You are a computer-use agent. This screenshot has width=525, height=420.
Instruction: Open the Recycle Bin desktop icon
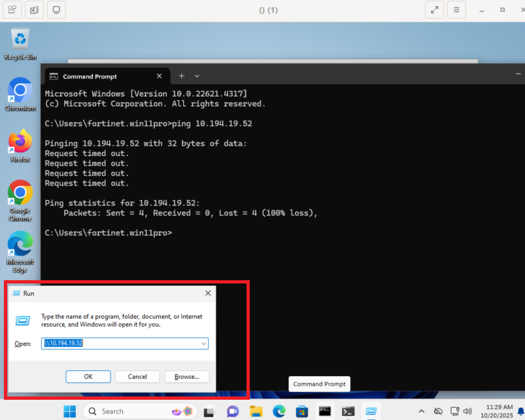tap(20, 44)
